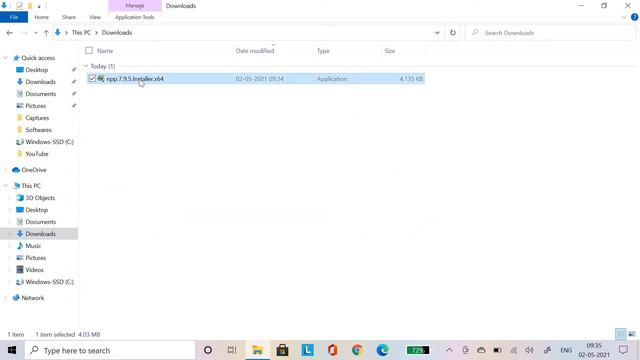Screen dimensions: 640x360
Task: Open the notification center icon
Action: (x=623, y=350)
